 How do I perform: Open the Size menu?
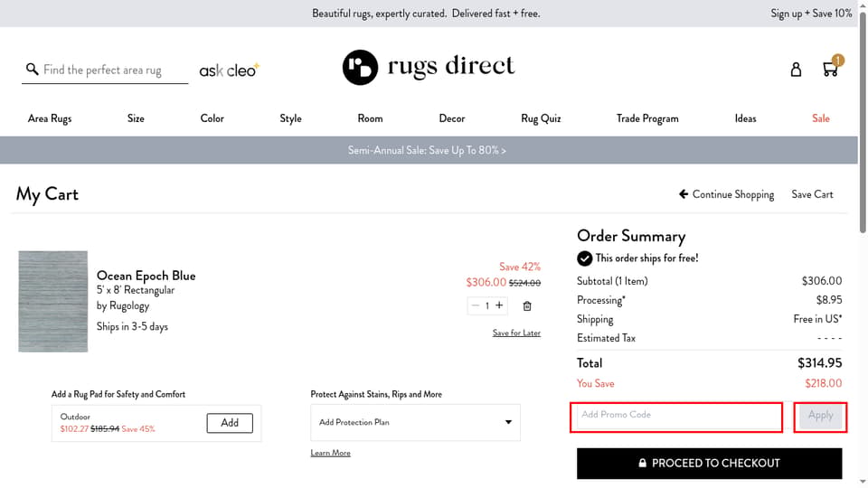[136, 118]
